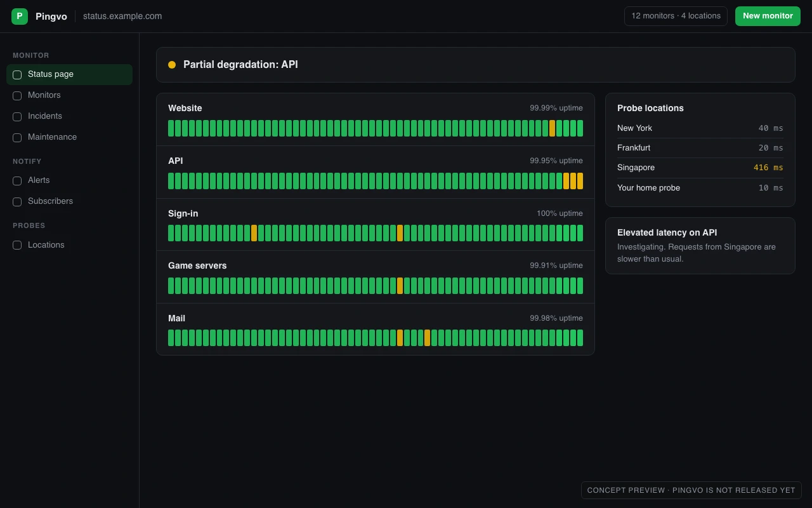Click the 416 ms latency value
Screen dimensions: 812x508
(x=768, y=168)
